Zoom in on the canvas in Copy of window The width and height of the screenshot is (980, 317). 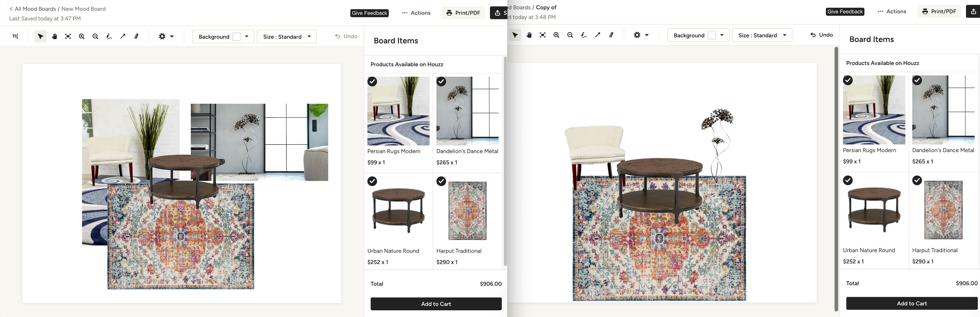coord(557,35)
